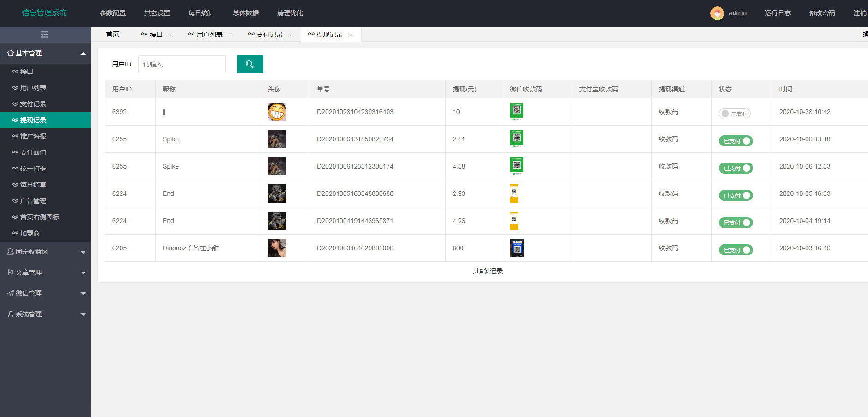Click order number D20201003164629803006
The width and height of the screenshot is (868, 417).
pos(355,248)
